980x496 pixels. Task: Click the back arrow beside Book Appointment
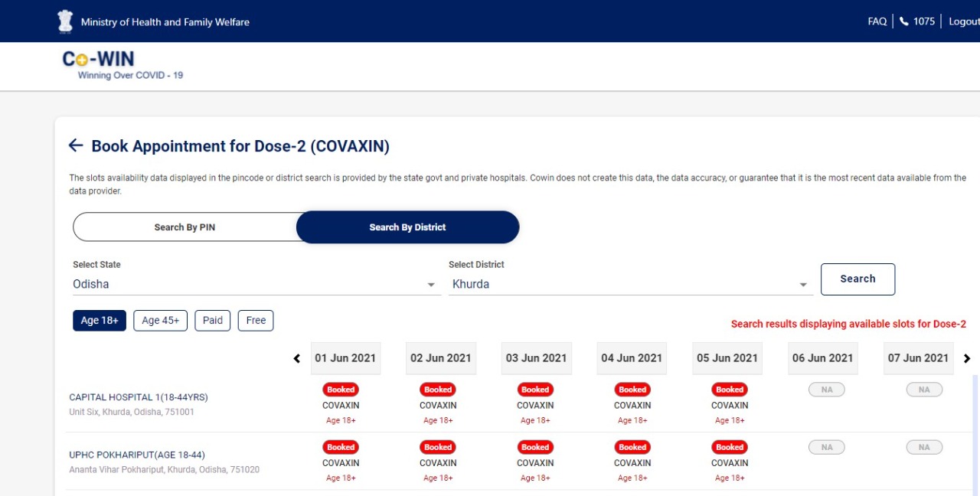pos(75,145)
